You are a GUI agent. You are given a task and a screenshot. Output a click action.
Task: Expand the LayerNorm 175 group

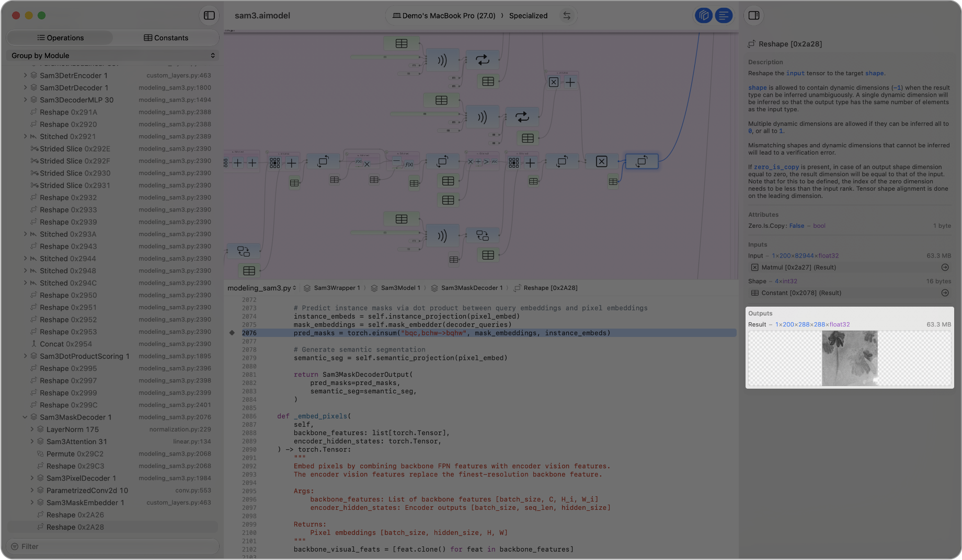32,429
